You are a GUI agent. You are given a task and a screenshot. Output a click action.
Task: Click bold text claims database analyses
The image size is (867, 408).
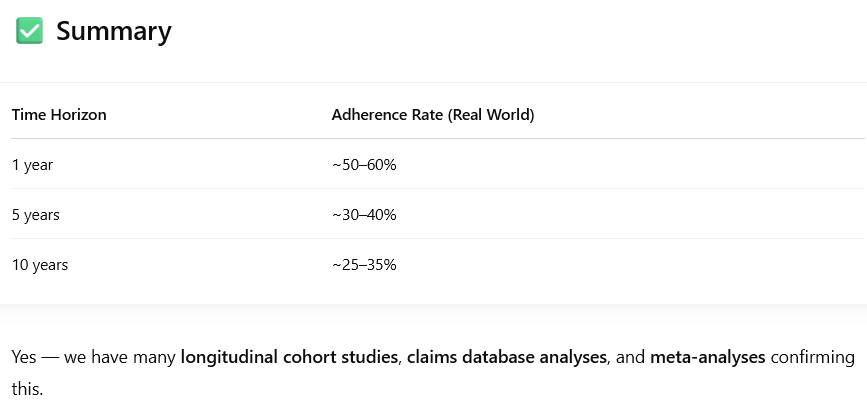(x=506, y=357)
